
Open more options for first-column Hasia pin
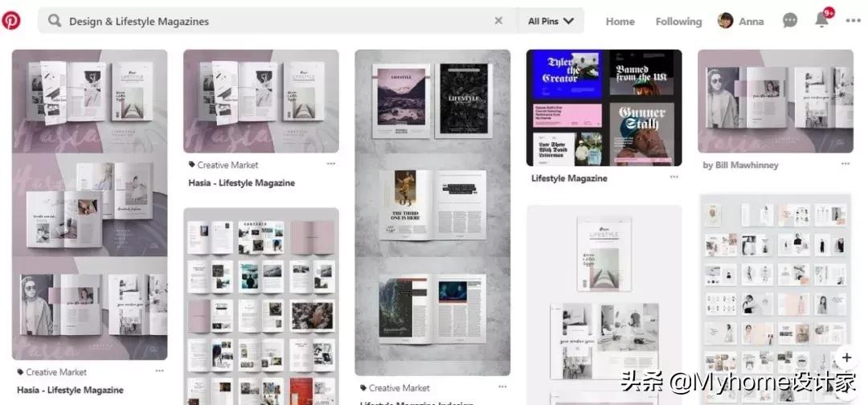[x=159, y=370]
